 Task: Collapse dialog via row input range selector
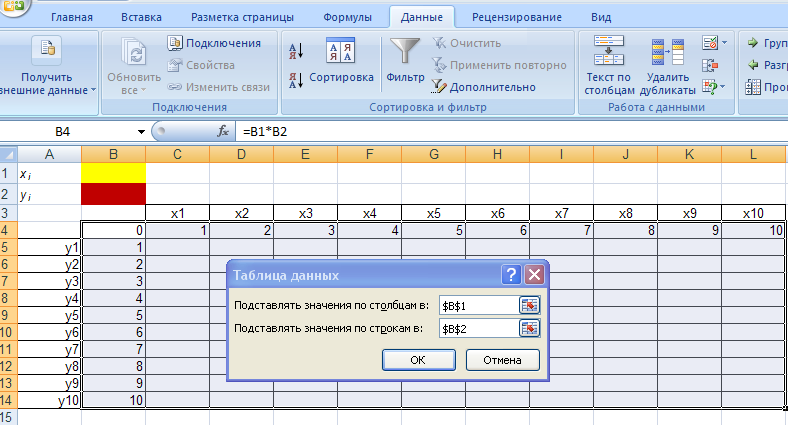coord(529,328)
